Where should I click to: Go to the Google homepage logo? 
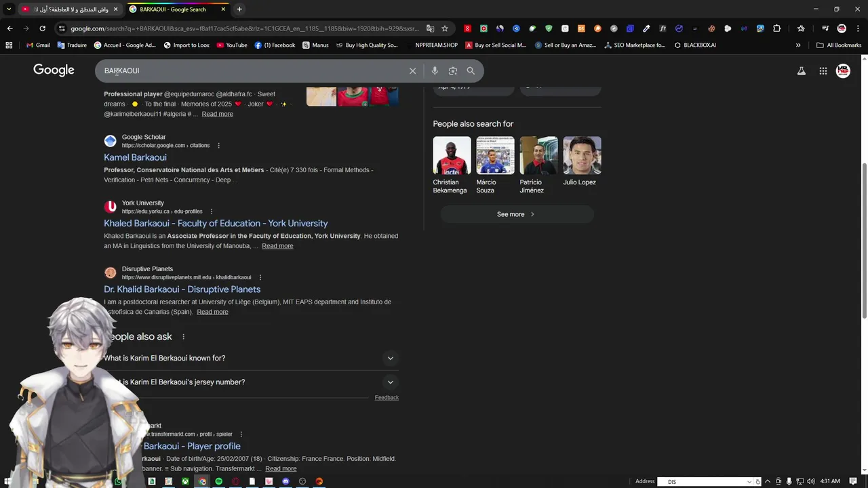click(54, 70)
